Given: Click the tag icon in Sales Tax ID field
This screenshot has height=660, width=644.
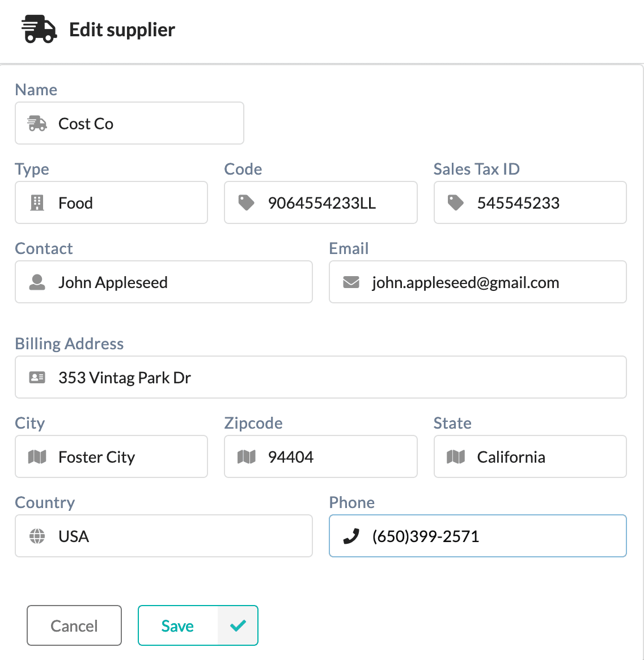Looking at the screenshot, I should tap(455, 203).
